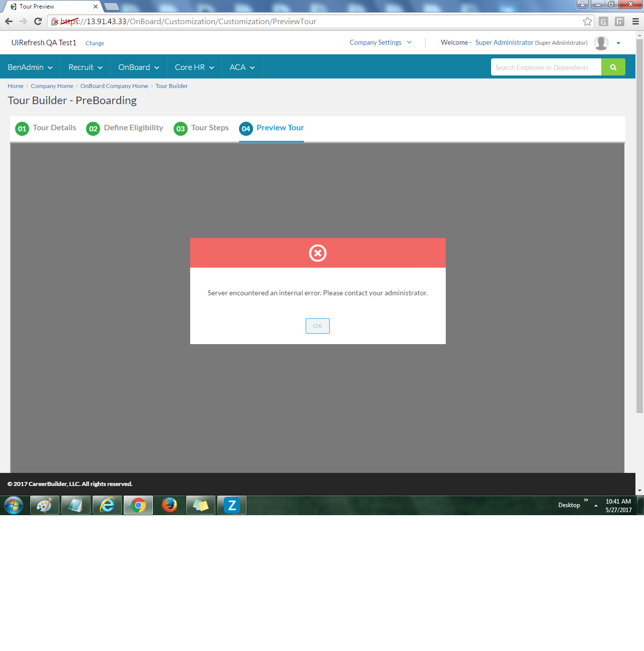Click the Tour Builder - PreBoarding heading
This screenshot has width=644, height=651.
pos(72,101)
